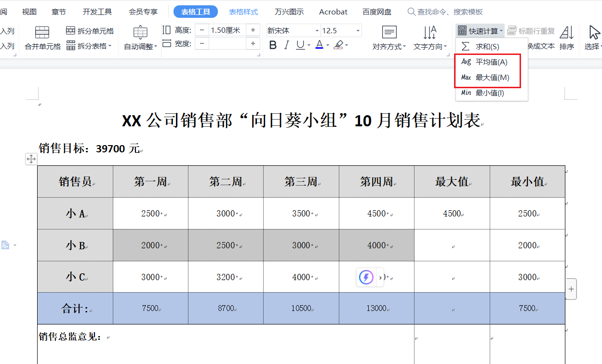Apply Italic formatting from the ribbon
602x364 pixels.
coord(286,45)
